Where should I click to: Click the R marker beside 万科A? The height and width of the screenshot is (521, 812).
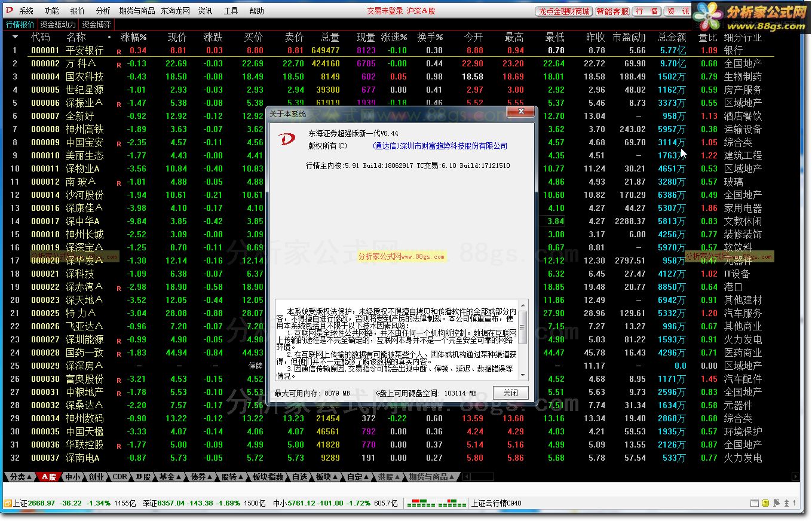click(119, 65)
